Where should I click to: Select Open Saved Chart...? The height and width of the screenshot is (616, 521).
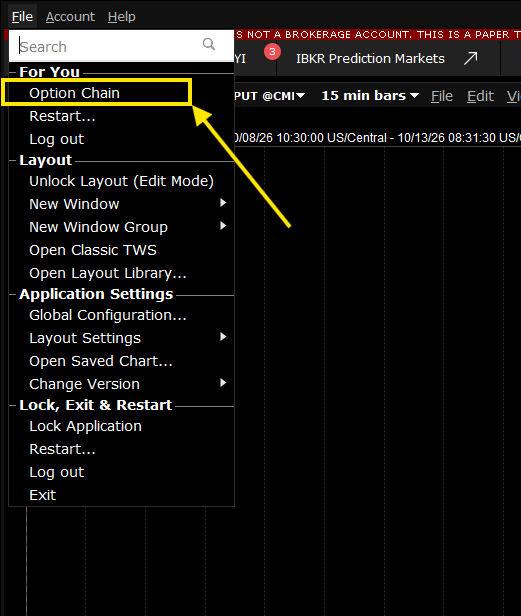pos(121,361)
